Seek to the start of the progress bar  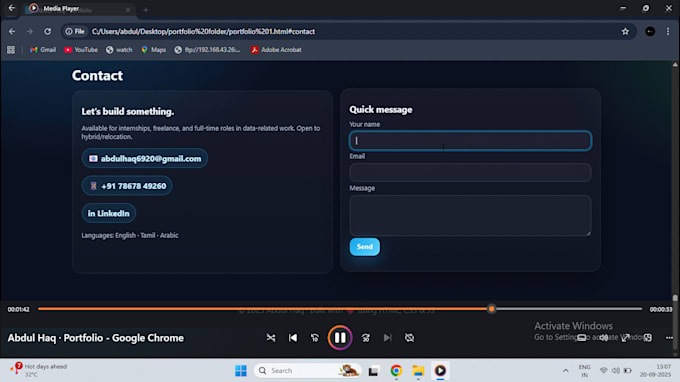pos(39,309)
